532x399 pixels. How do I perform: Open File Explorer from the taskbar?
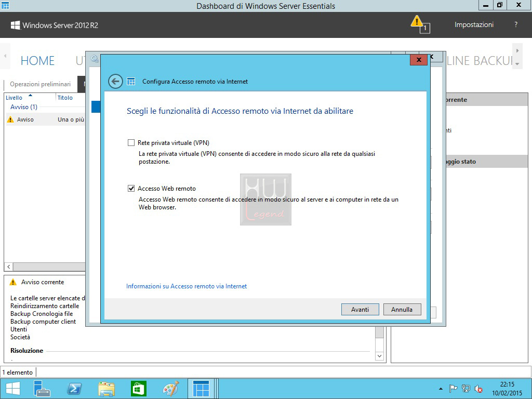coord(107,389)
